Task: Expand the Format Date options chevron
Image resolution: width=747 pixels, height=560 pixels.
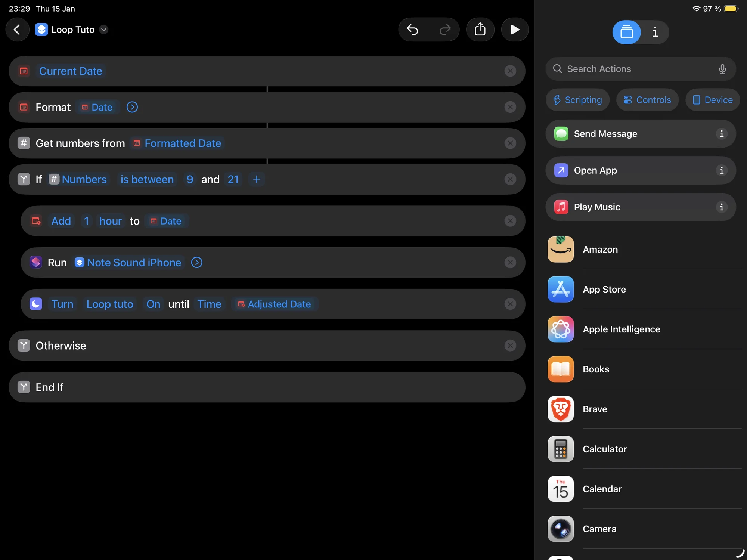Action: pos(132,107)
